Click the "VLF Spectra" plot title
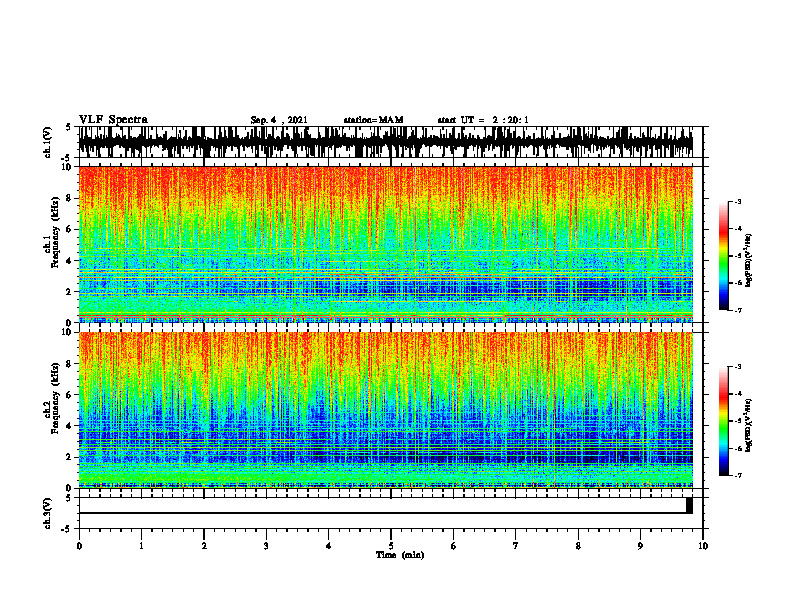The height and width of the screenshot is (612, 792). (x=113, y=120)
